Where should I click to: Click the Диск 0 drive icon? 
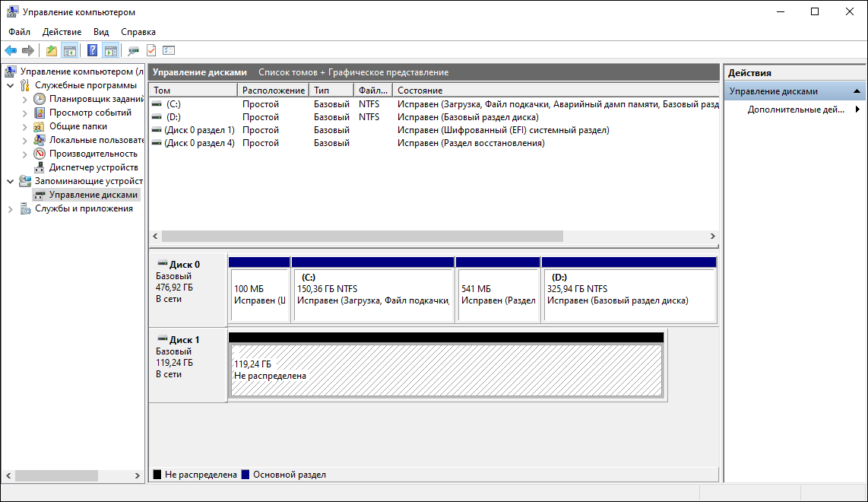162,264
